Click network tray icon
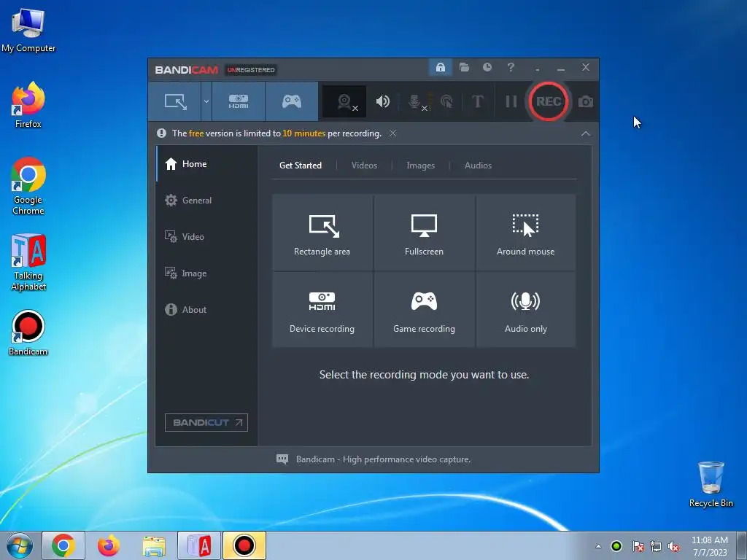The height and width of the screenshot is (560, 747). (656, 546)
